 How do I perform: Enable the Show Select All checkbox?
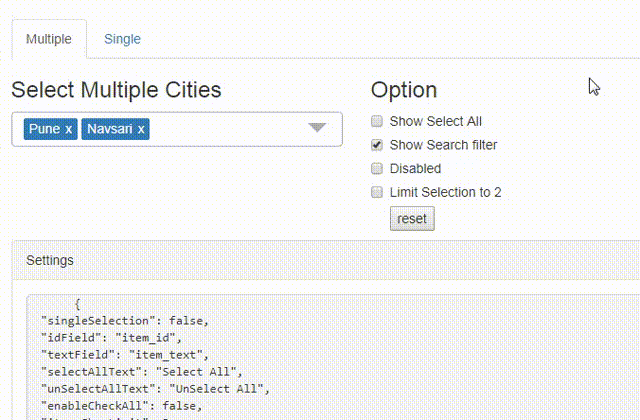(377, 121)
